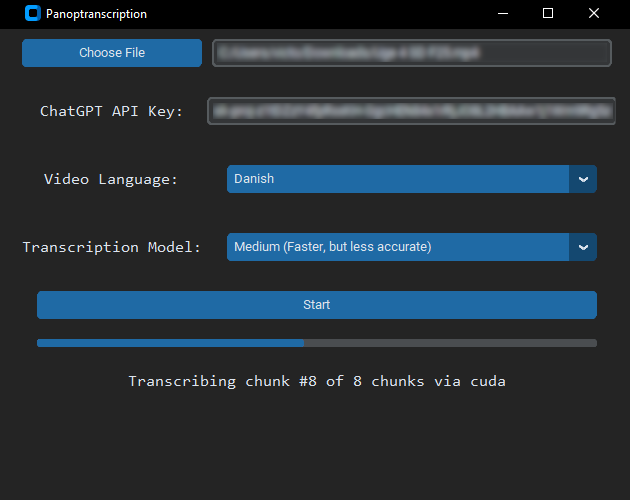
Task: Click the Video Language label
Action: (x=111, y=179)
